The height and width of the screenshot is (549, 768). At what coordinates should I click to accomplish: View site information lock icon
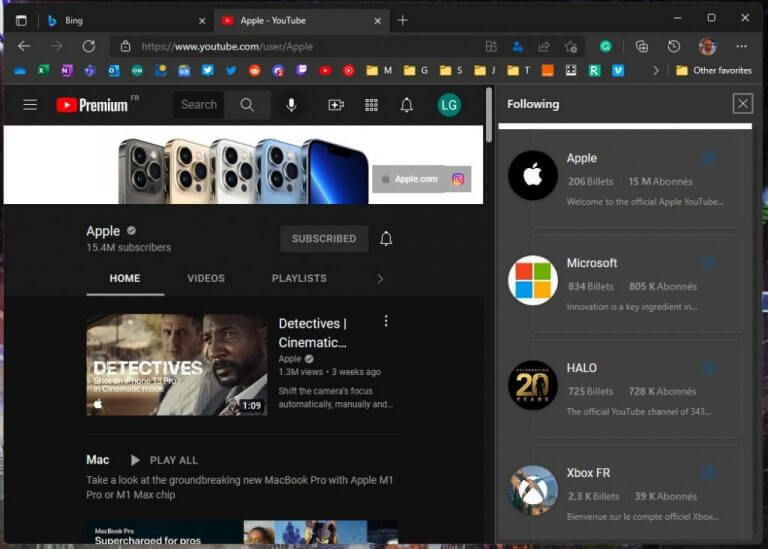click(125, 47)
